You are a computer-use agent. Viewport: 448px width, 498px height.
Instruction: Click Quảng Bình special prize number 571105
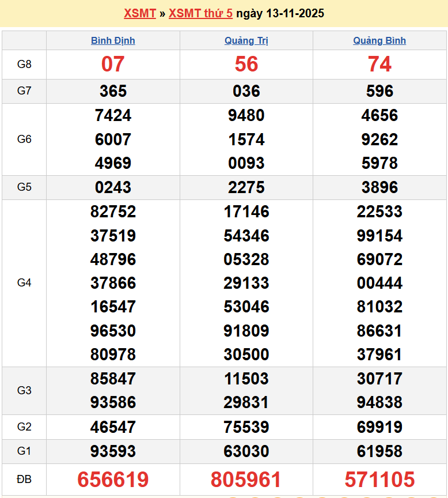(379, 480)
